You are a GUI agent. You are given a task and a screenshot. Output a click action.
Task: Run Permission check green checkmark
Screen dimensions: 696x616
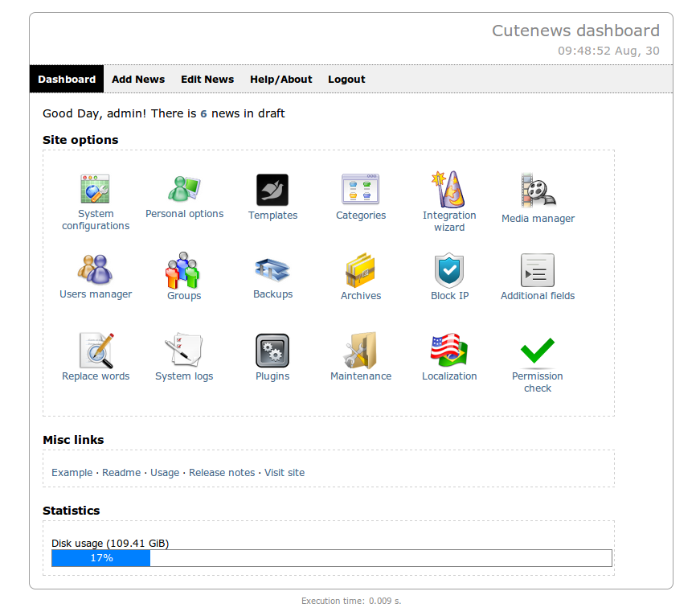[x=538, y=351]
